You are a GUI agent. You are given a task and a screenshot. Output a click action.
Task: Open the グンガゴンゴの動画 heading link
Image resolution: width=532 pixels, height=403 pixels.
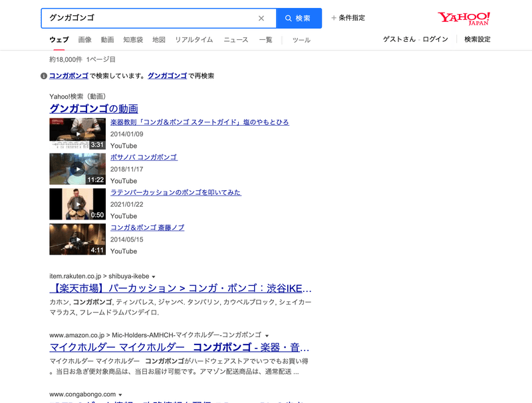click(94, 108)
